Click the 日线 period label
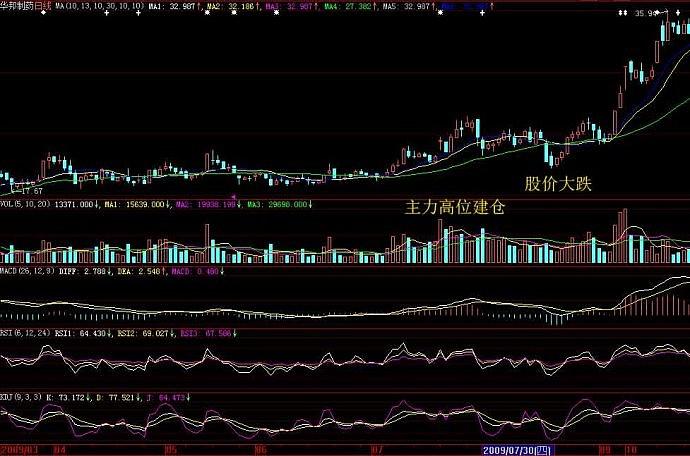Viewport: 690px width, 456px height. click(43, 7)
